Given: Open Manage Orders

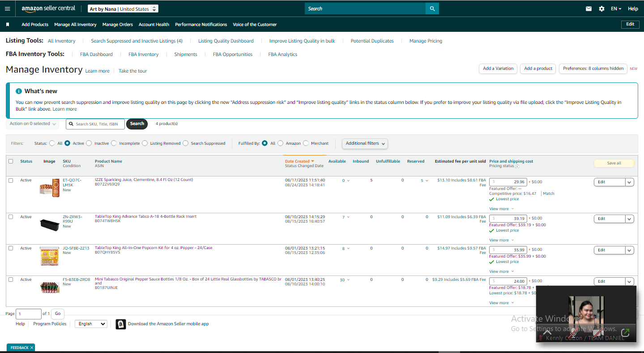Looking at the screenshot, I should pyautogui.click(x=118, y=25).
